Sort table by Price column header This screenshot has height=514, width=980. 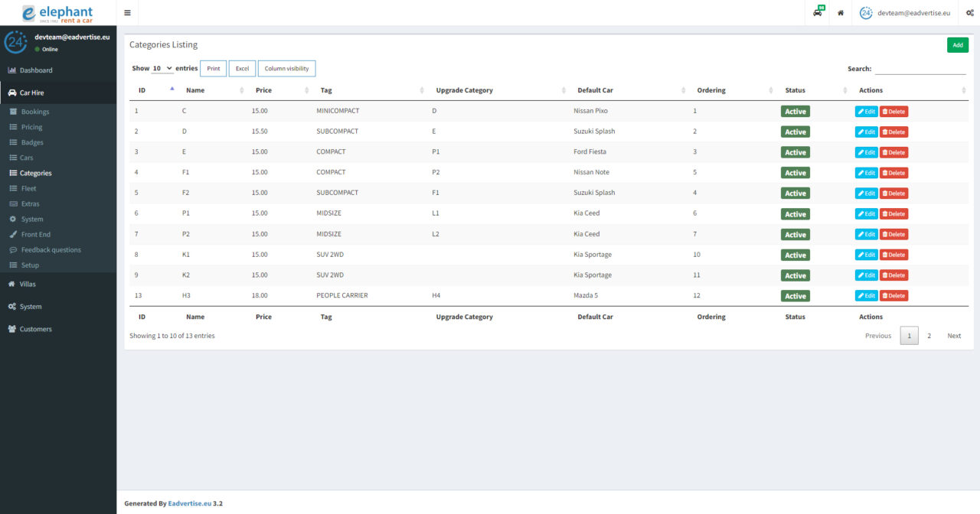(x=263, y=90)
